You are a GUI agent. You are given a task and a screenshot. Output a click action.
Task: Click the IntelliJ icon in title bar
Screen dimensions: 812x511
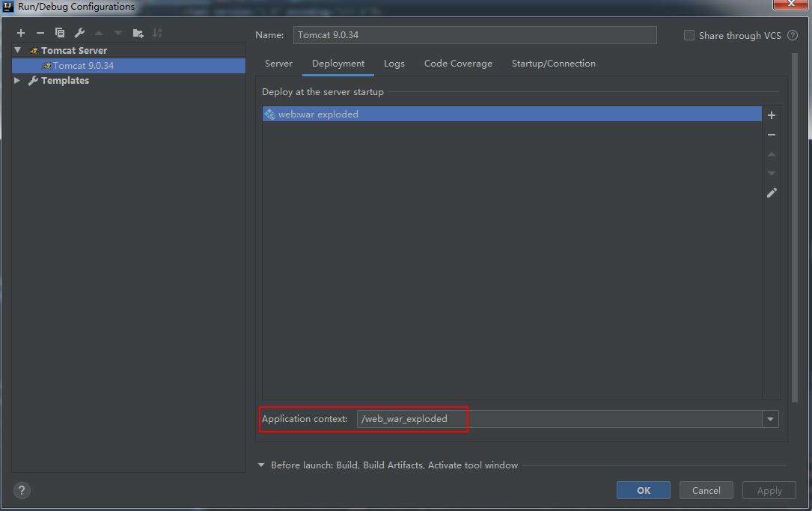pyautogui.click(x=7, y=6)
